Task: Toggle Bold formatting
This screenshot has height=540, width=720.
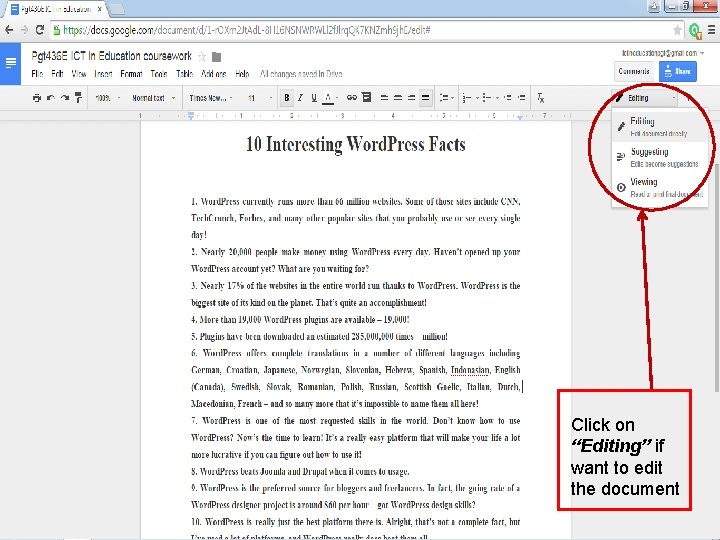Action: click(x=287, y=98)
